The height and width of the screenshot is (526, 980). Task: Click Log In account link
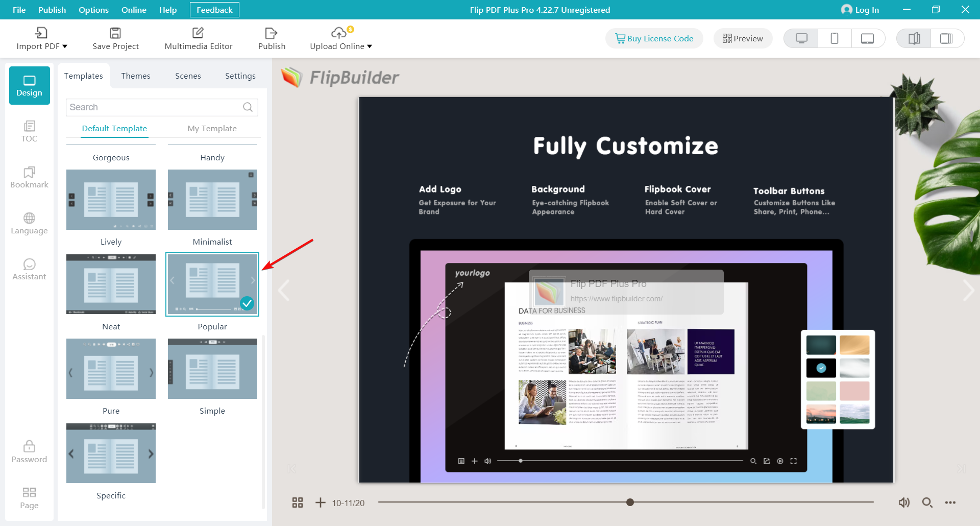point(860,10)
